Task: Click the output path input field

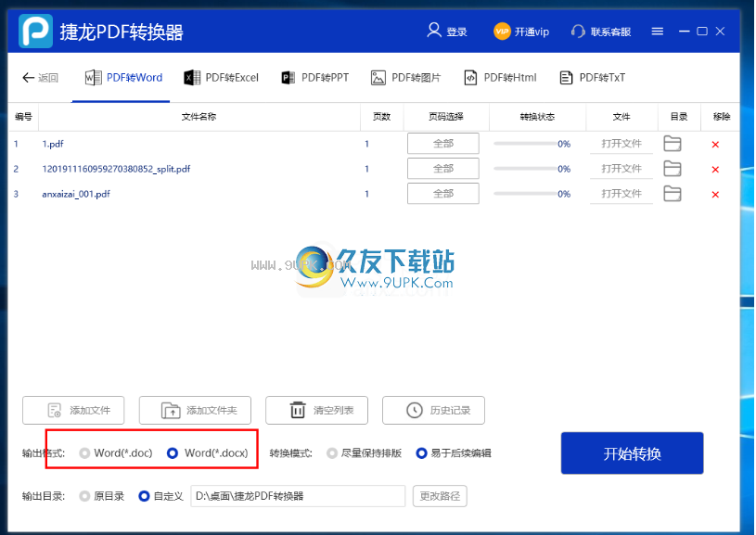Action: 298,496
